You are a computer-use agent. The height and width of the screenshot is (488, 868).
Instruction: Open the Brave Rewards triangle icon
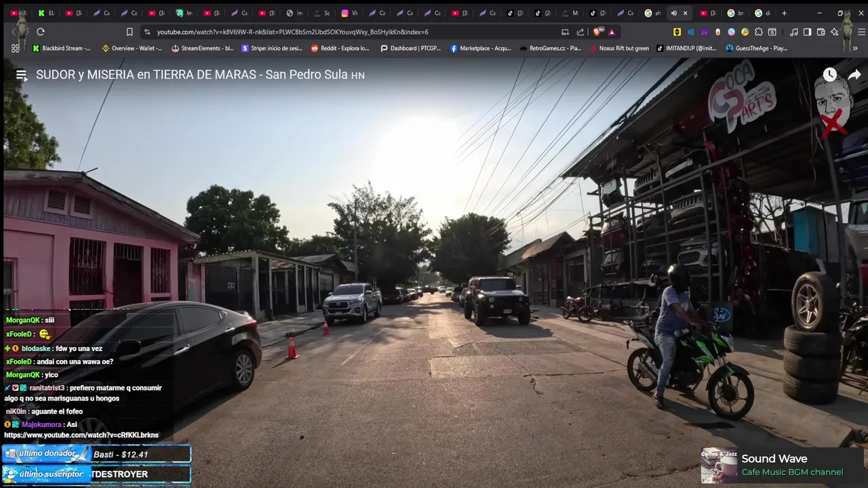coord(612,32)
